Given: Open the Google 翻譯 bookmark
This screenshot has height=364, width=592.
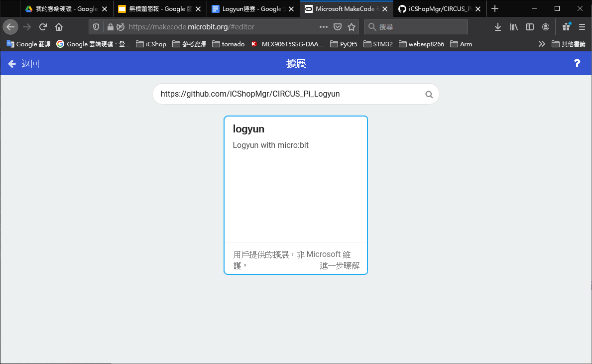Looking at the screenshot, I should coord(29,44).
